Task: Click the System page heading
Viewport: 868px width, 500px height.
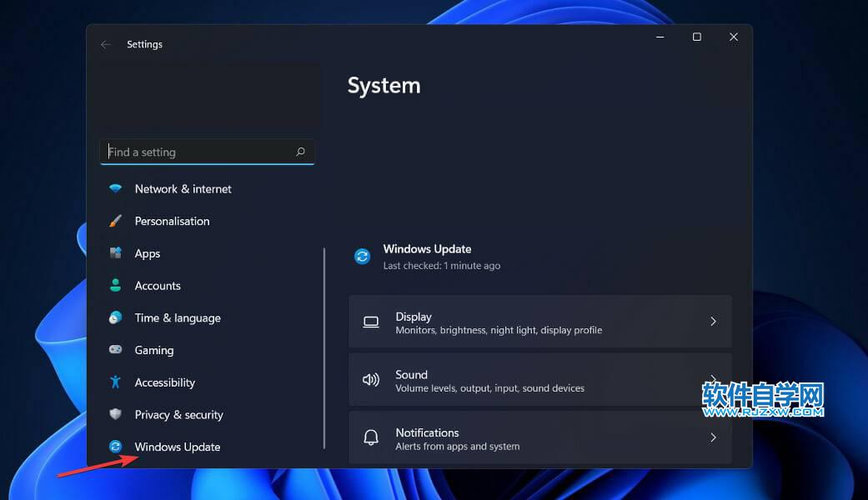Action: coord(384,87)
